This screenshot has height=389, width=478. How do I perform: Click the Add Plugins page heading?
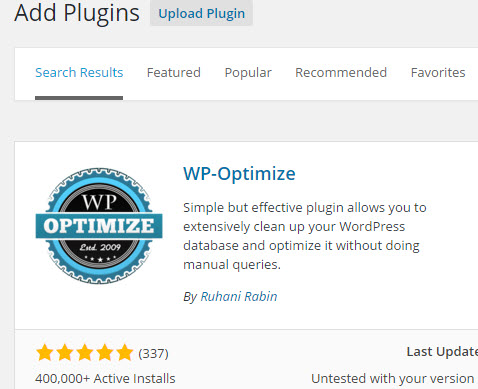pos(77,13)
